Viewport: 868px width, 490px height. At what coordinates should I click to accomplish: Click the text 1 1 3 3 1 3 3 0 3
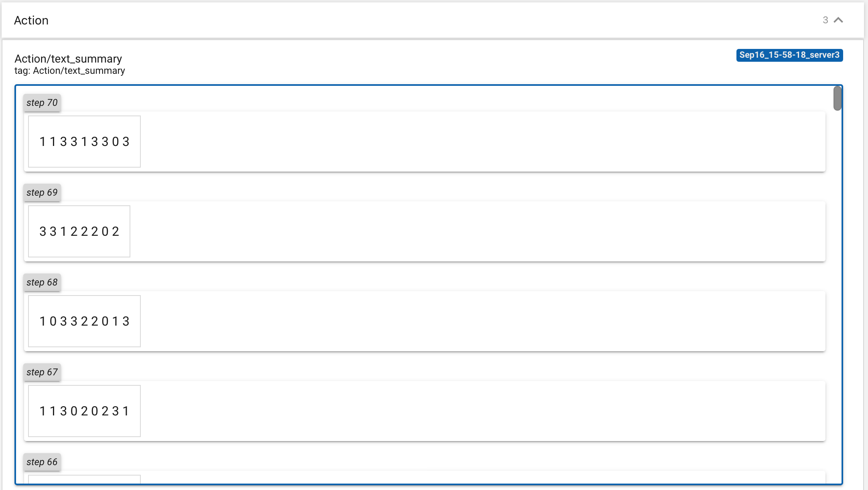(x=84, y=142)
